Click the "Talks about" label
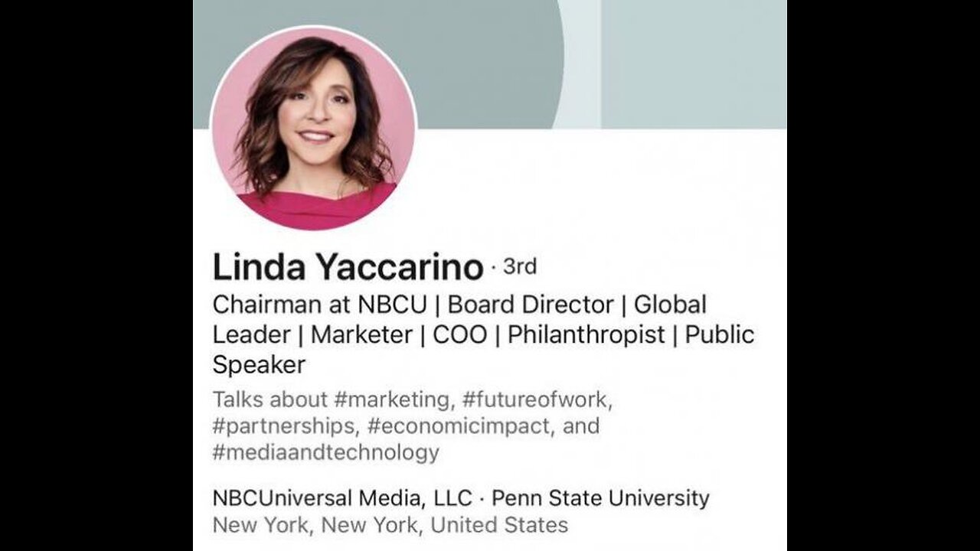Image resolution: width=980 pixels, height=551 pixels. [x=269, y=399]
